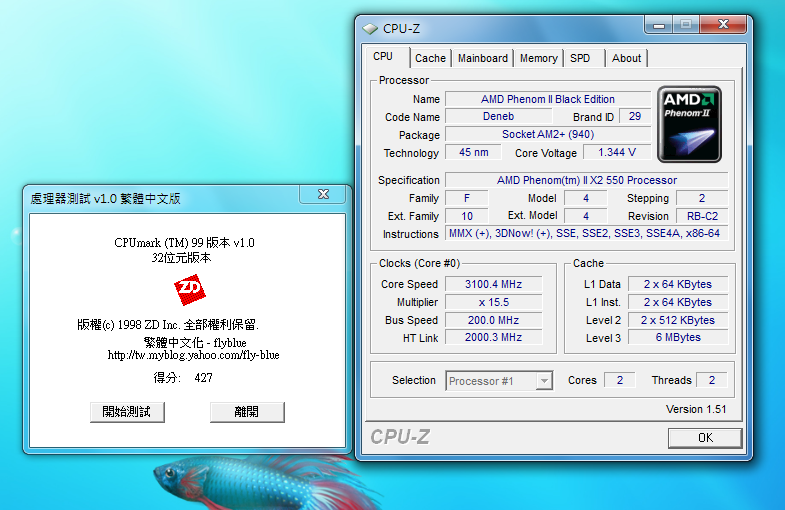Click the Package value 'Socket AM2+ (940)'

click(548, 135)
